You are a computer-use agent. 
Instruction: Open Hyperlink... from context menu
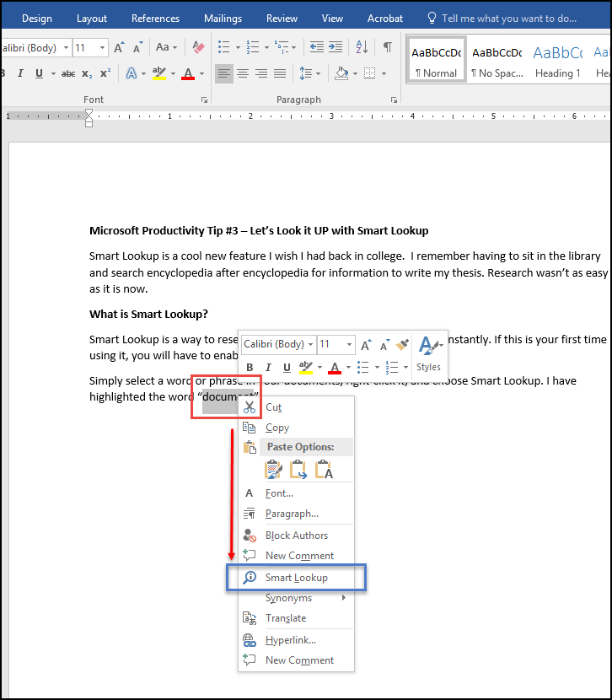tap(296, 640)
